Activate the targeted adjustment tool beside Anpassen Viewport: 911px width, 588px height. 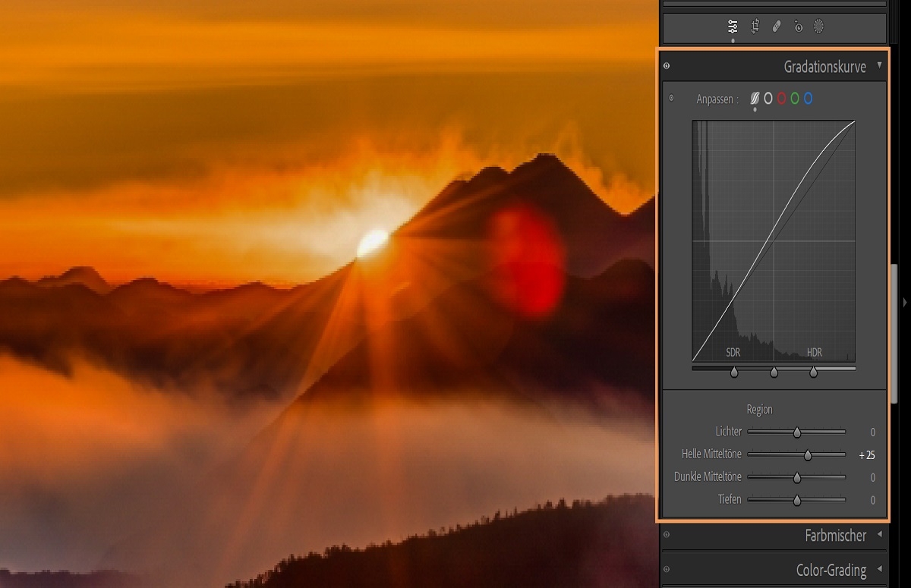671,98
